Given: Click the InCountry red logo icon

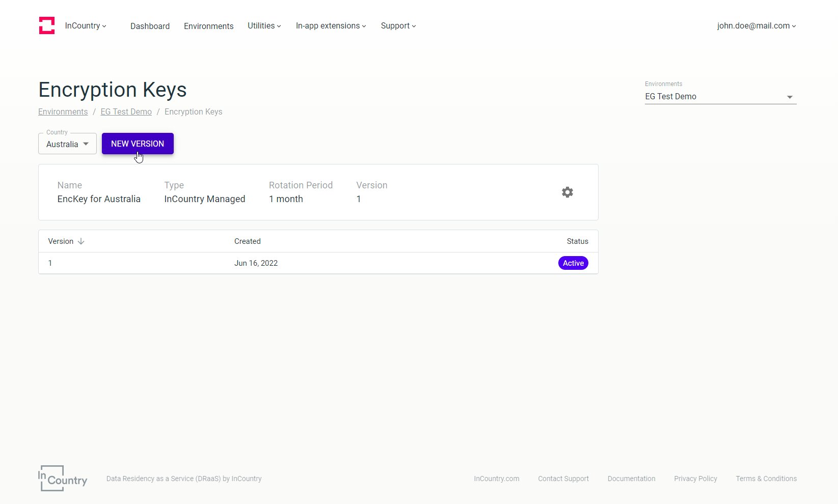Looking at the screenshot, I should click(47, 25).
